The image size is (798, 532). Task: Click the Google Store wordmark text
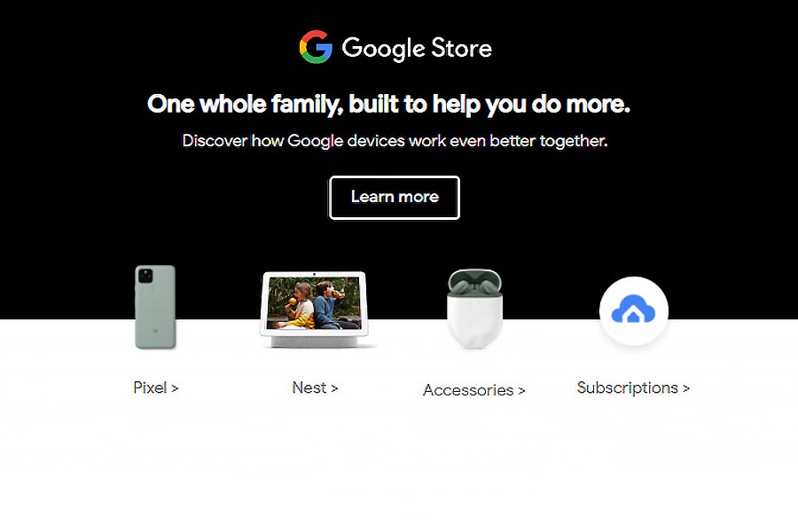point(417,49)
